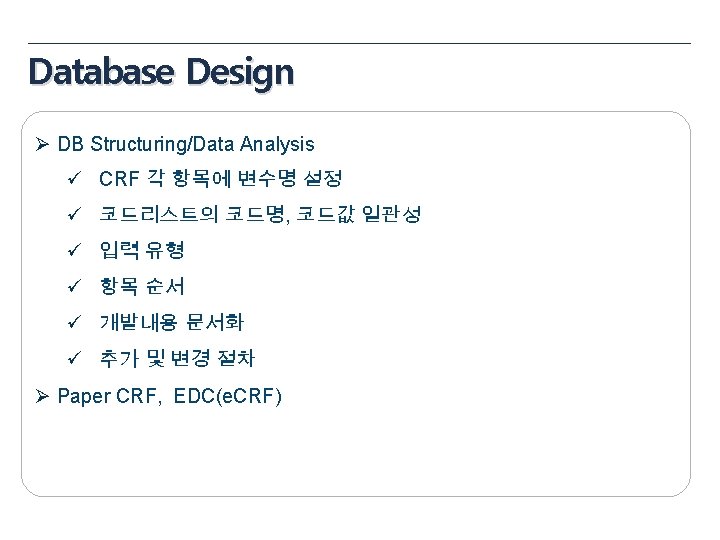
Task: Click the word Design in the title
Action: click(x=240, y=72)
